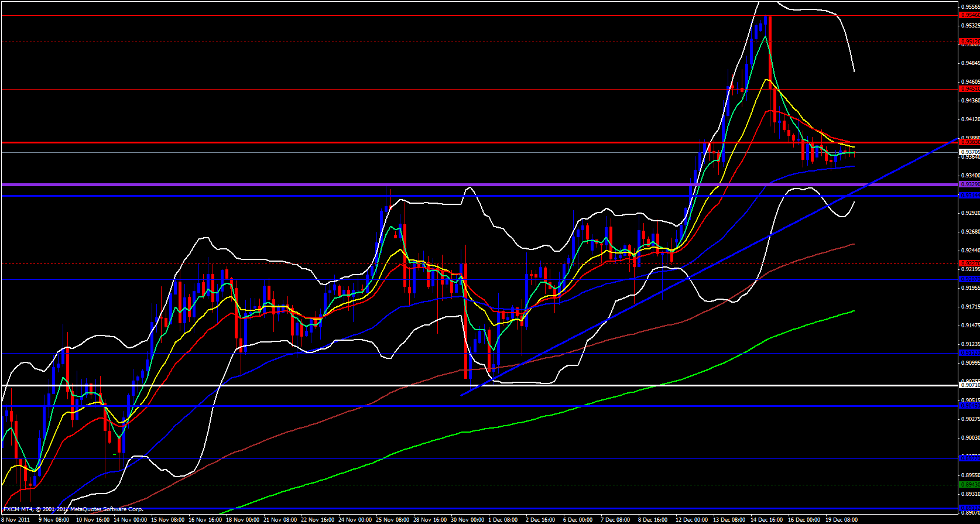Click the white 0.9071 price label

pos(969,385)
